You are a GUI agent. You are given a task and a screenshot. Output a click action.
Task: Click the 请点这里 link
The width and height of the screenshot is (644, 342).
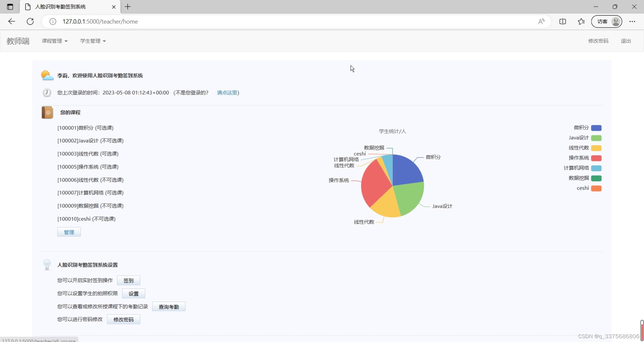tap(226, 92)
